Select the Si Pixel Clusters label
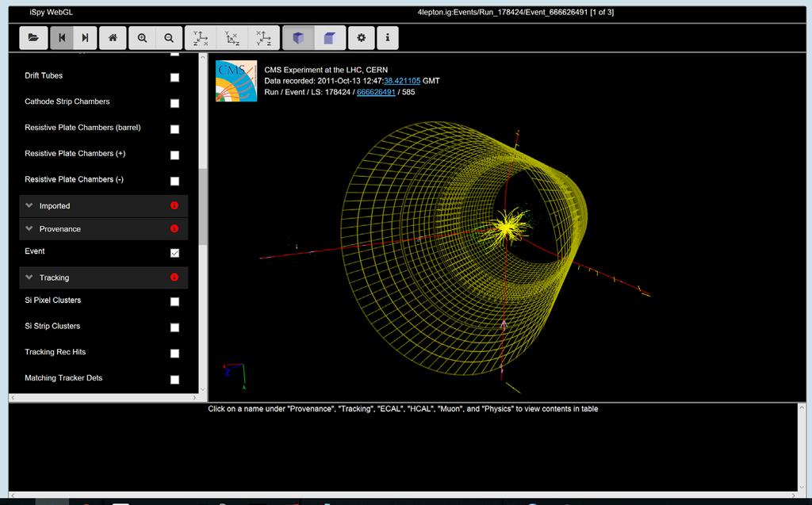Screen dimensions: 812x505 (53, 300)
